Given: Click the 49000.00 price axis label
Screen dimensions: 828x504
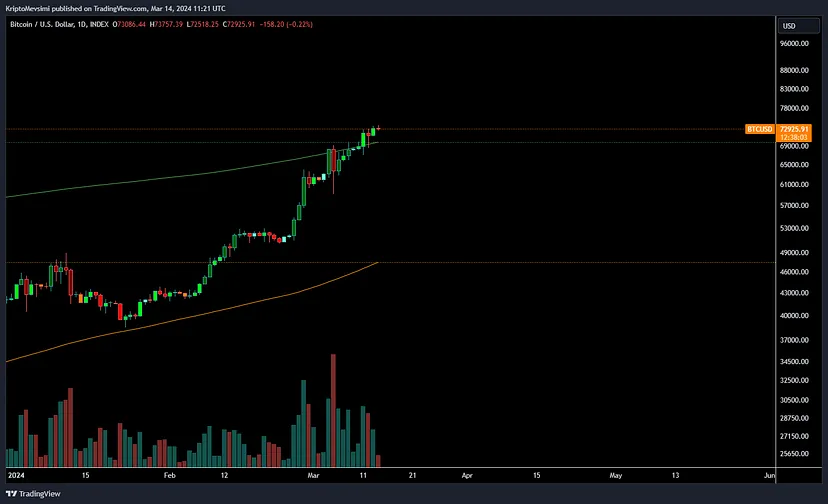Looking at the screenshot, I should tap(794, 253).
